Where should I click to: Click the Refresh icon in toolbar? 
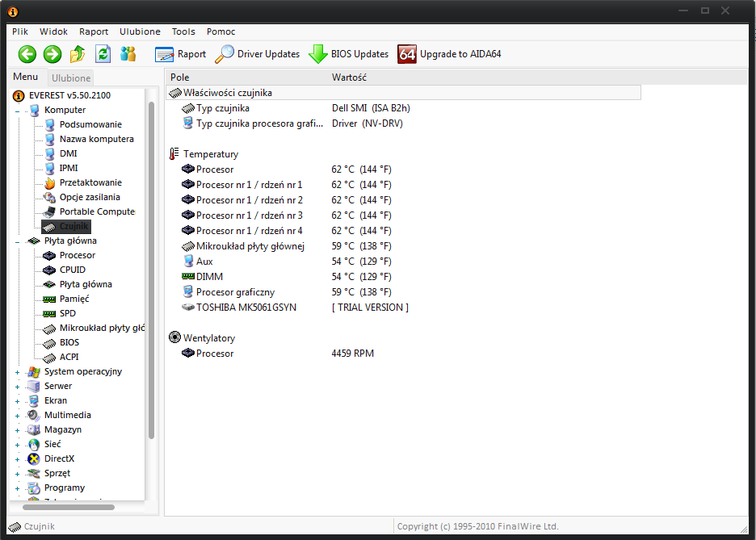[103, 54]
